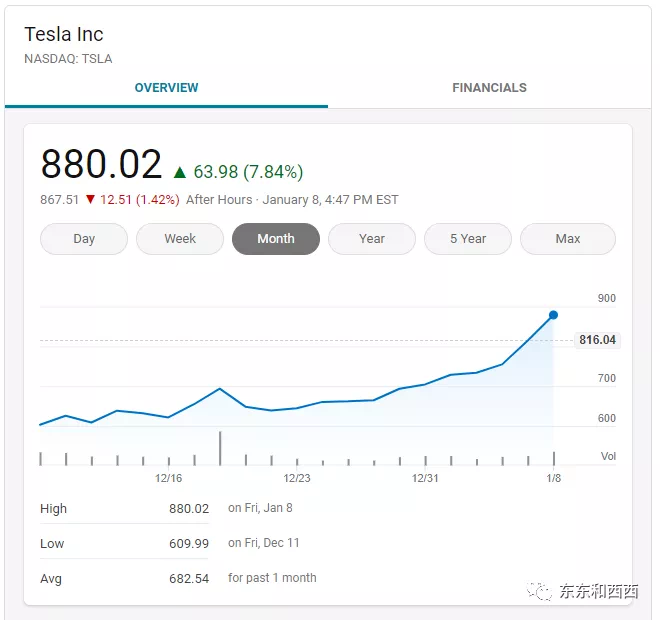Click the blue endpoint dot on chart

[553, 315]
